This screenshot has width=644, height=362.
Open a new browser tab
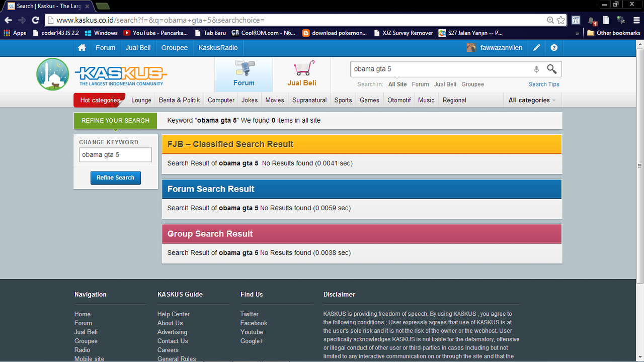point(102,6)
